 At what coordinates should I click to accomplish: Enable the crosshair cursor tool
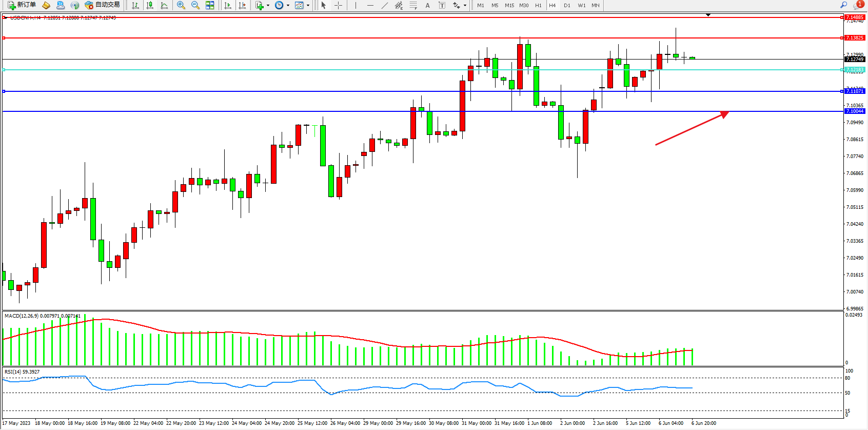click(339, 5)
